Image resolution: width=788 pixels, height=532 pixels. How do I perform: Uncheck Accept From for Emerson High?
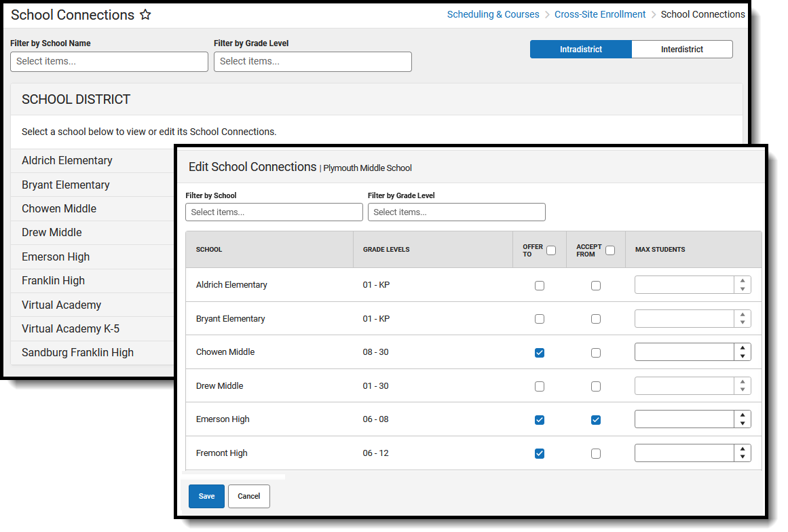coord(595,419)
